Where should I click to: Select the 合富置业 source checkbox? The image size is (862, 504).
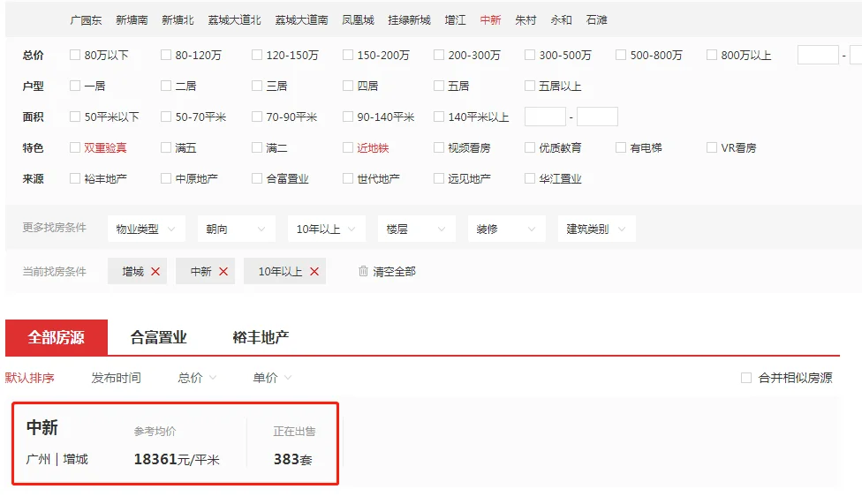[257, 178]
